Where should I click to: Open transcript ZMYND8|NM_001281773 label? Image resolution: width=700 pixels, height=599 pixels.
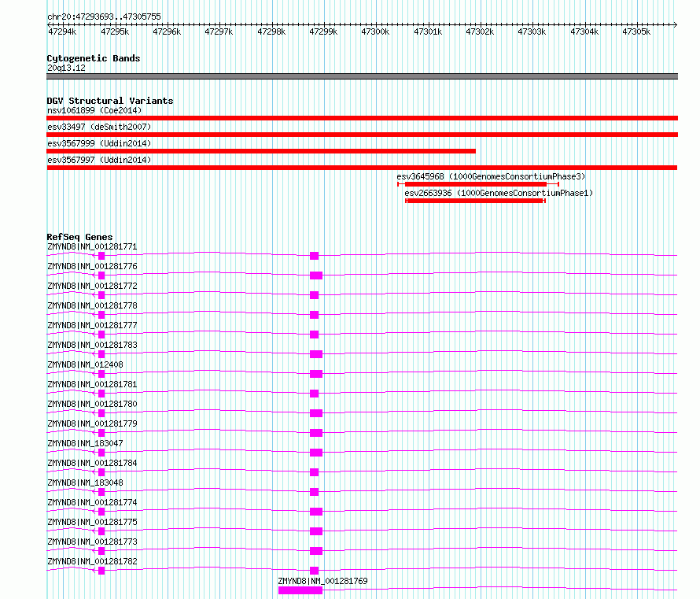click(92, 542)
